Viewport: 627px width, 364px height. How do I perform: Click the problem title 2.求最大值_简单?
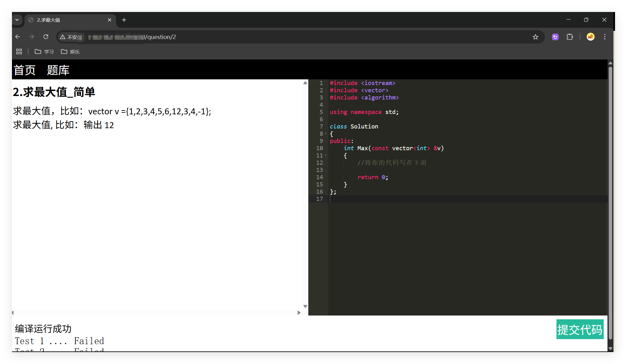click(54, 92)
